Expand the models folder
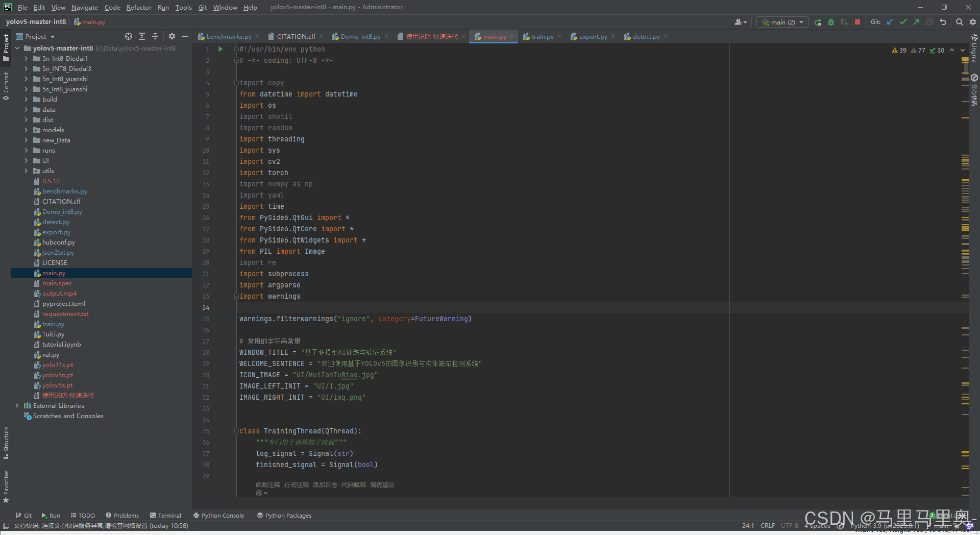This screenshot has height=535, width=980. tap(26, 130)
